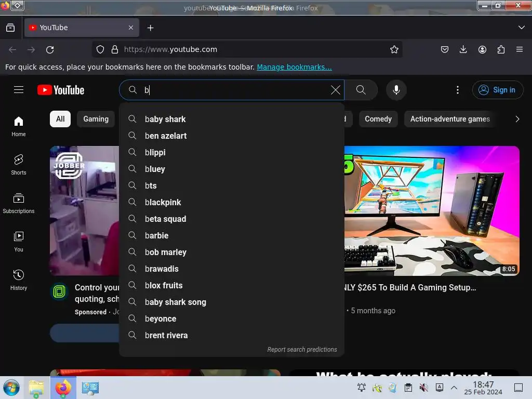This screenshot has height=399, width=532.
Task: Click the YouTube logo
Action: pos(61,90)
